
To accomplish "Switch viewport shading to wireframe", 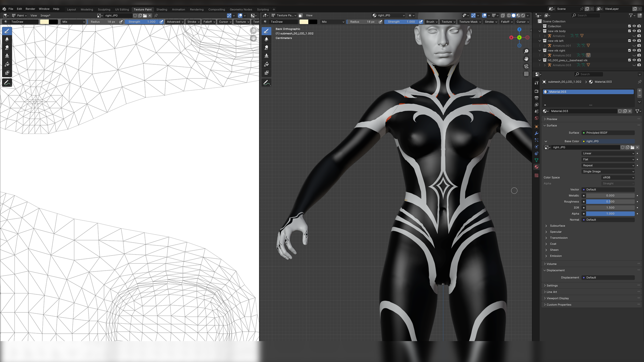I will [x=509, y=15].
